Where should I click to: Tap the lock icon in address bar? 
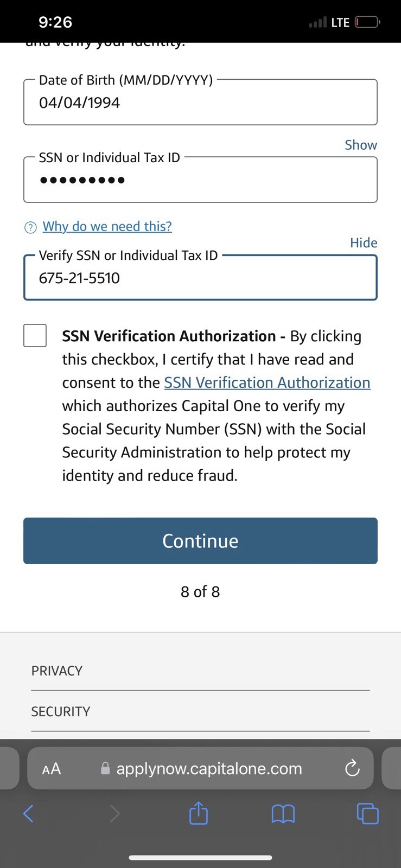coord(105,768)
